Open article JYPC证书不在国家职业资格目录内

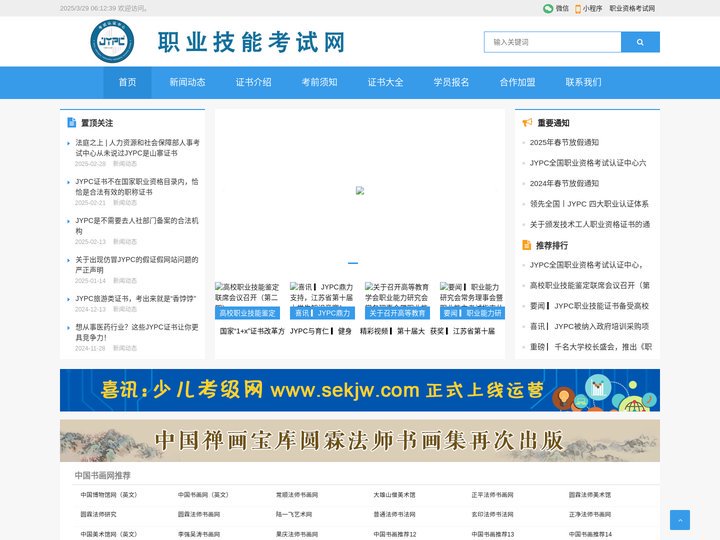tap(137, 187)
